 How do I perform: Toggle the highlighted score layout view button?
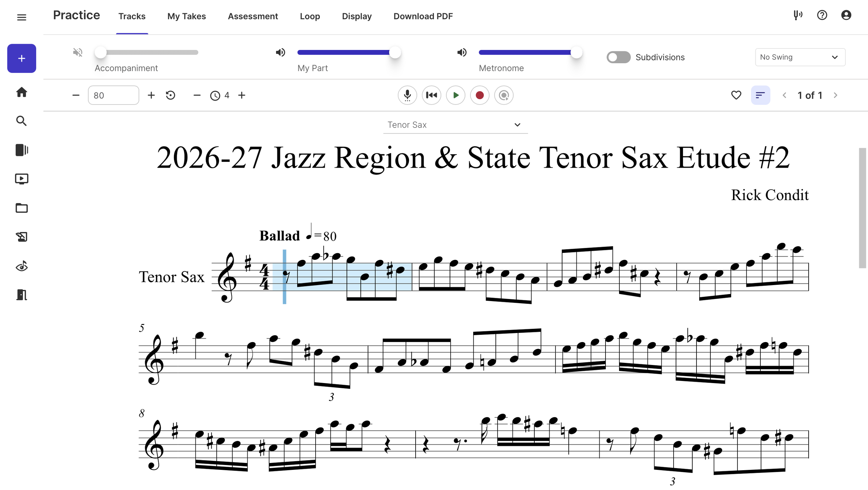[x=760, y=95]
